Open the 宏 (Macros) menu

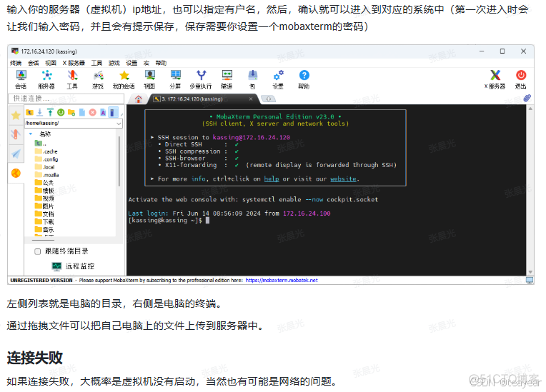[x=147, y=63]
